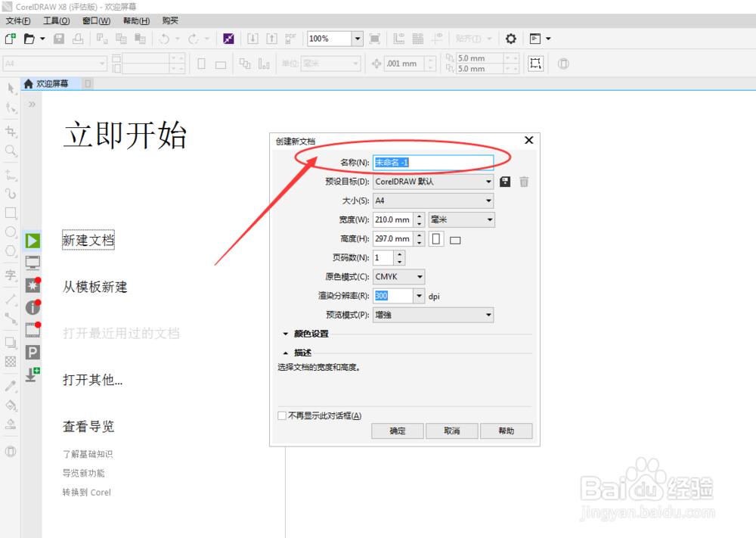The height and width of the screenshot is (538, 756).
Task: Click the 从模板新建 link
Action: tap(95, 287)
